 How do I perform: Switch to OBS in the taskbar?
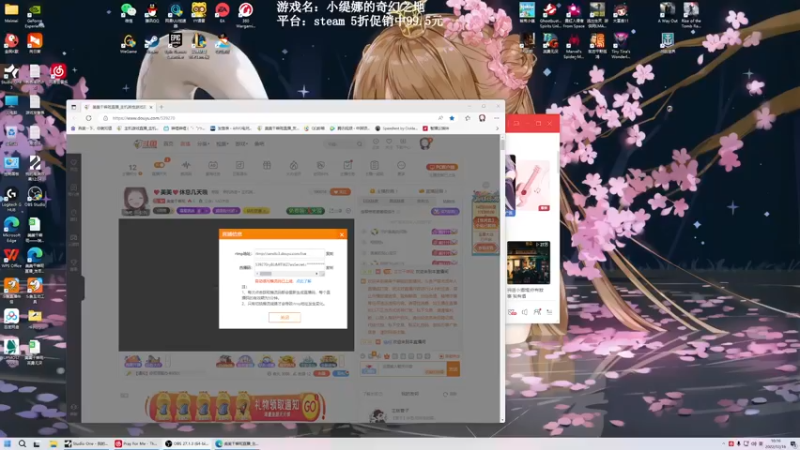click(x=188, y=444)
